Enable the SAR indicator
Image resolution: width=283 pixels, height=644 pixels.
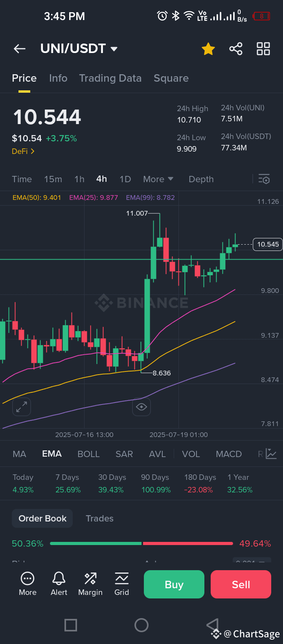pos(124,454)
